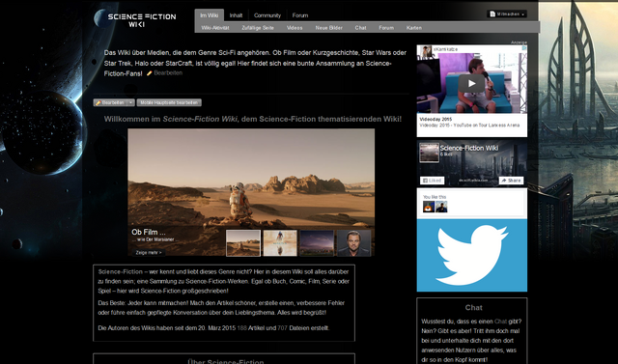The width and height of the screenshot is (618, 364).
Task: Select the second slideshow thumbnail
Action: point(280,243)
